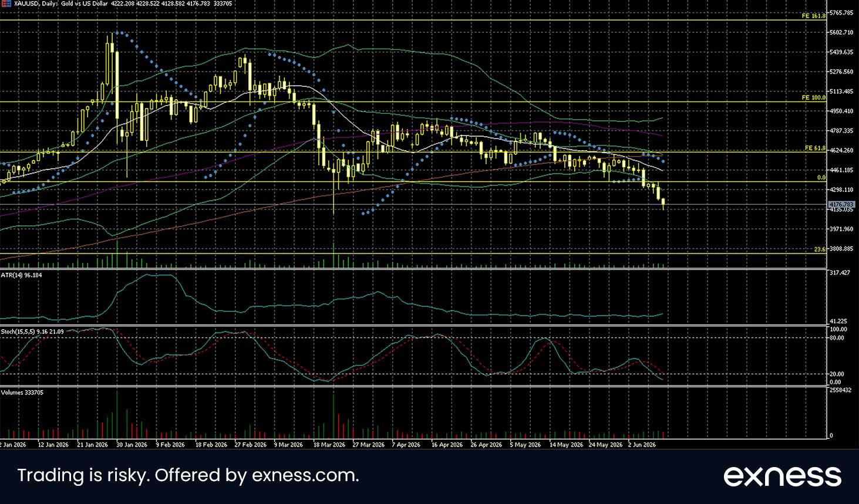Click the 41.225 ATR scale value

[x=838, y=321]
